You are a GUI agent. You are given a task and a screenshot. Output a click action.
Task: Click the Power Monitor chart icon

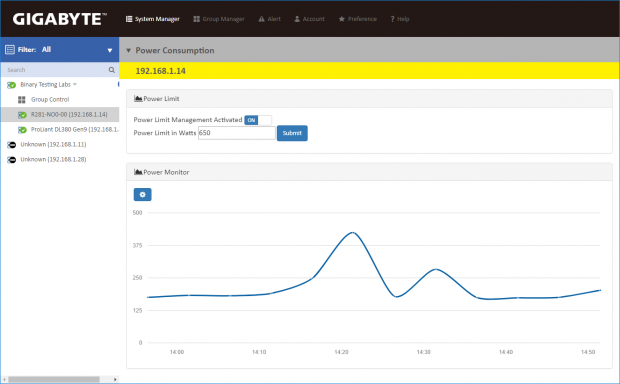138,172
